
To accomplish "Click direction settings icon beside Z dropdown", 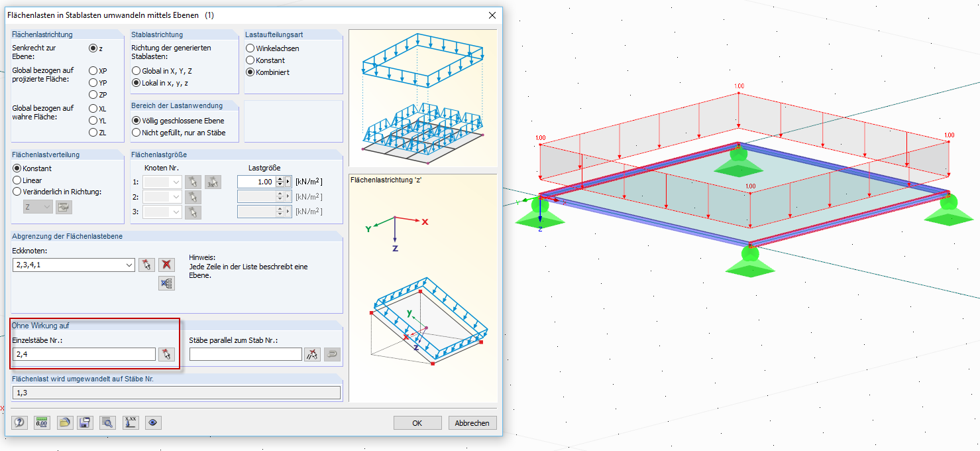I will coord(64,207).
